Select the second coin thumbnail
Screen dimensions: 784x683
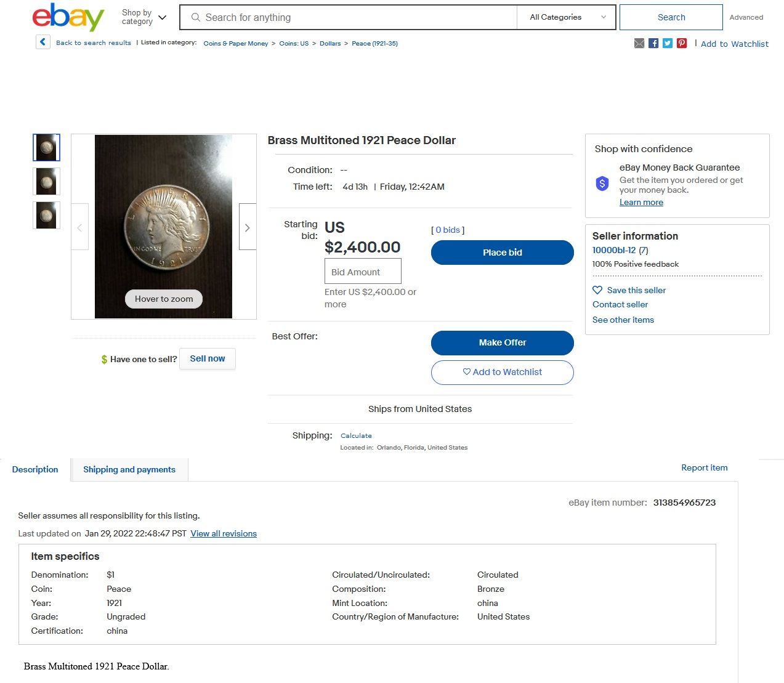point(47,181)
